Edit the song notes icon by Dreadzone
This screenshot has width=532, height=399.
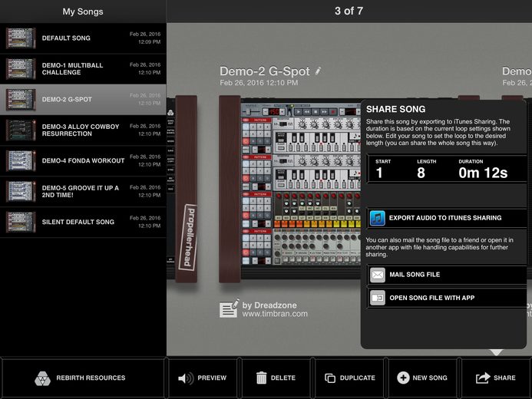click(x=229, y=308)
